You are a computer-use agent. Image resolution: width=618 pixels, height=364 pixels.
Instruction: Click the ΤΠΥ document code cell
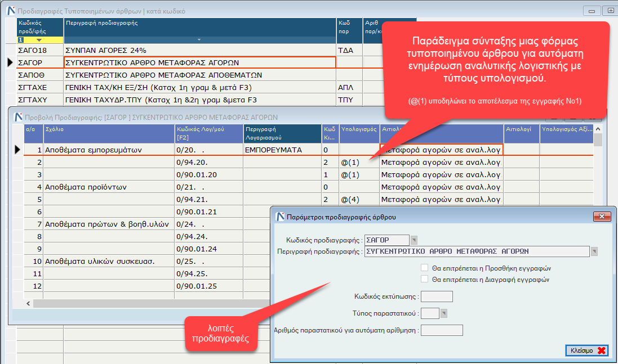349,100
